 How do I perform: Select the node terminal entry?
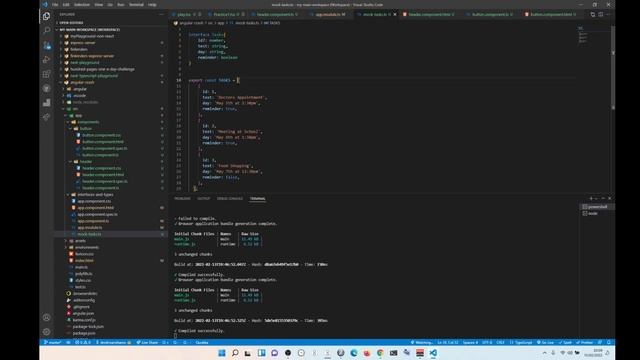click(x=596, y=213)
